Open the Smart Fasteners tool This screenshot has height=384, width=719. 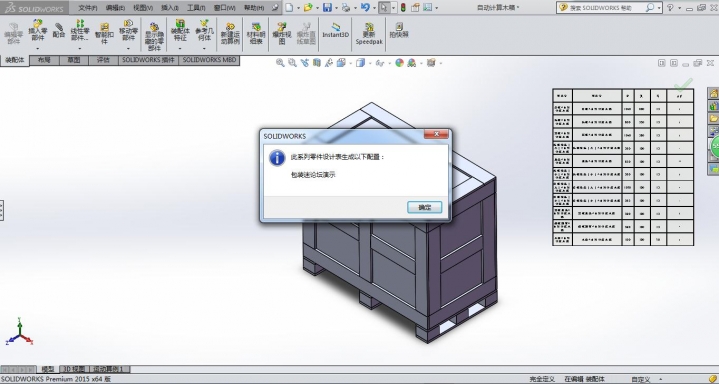104,33
